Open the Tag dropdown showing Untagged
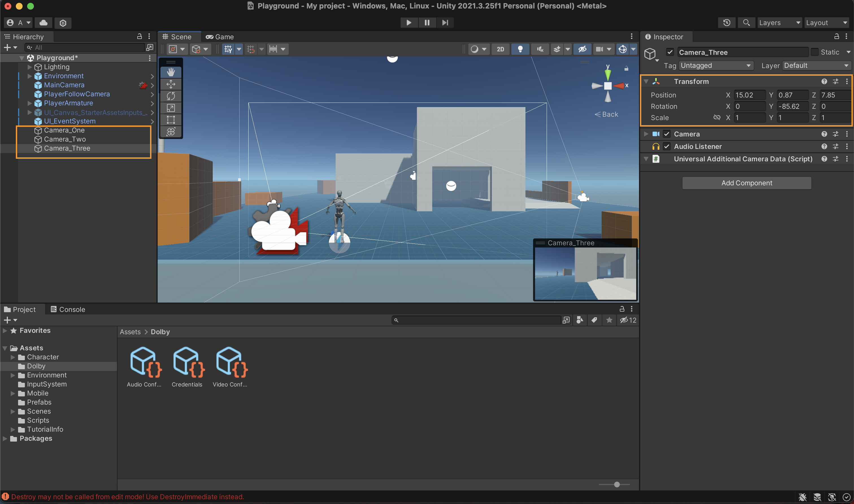 716,66
